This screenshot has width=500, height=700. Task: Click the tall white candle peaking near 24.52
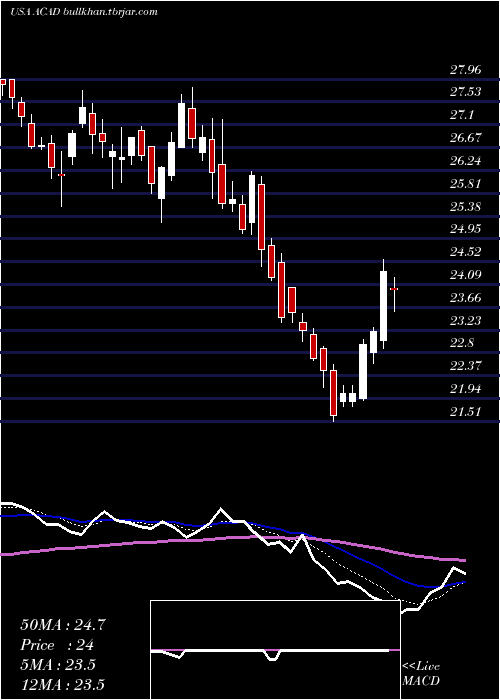pos(383,306)
